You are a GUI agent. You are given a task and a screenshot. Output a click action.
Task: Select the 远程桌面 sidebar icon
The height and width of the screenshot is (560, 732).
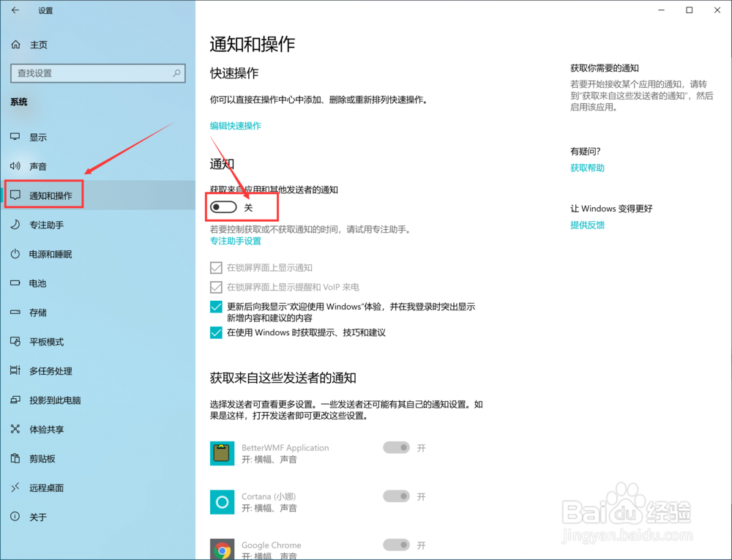16,488
